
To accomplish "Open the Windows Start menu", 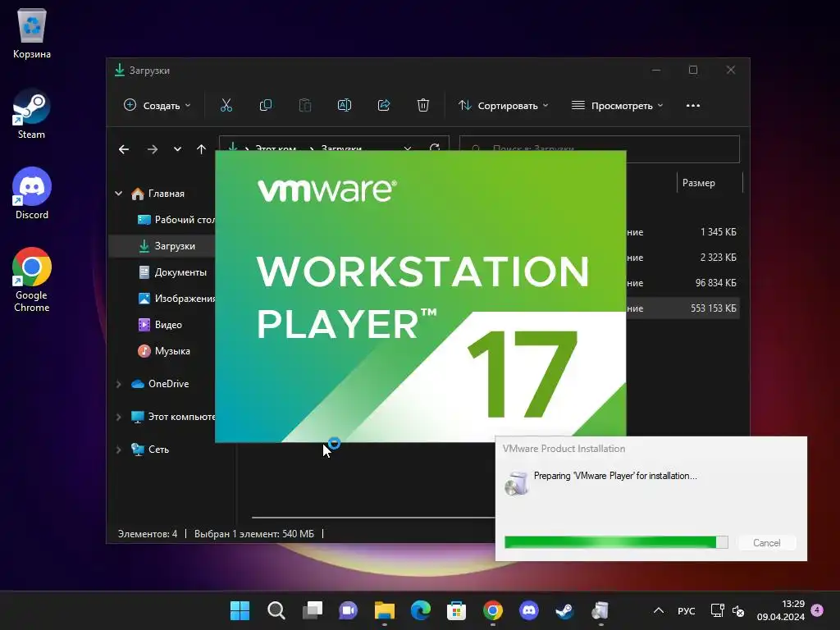I will (240, 610).
